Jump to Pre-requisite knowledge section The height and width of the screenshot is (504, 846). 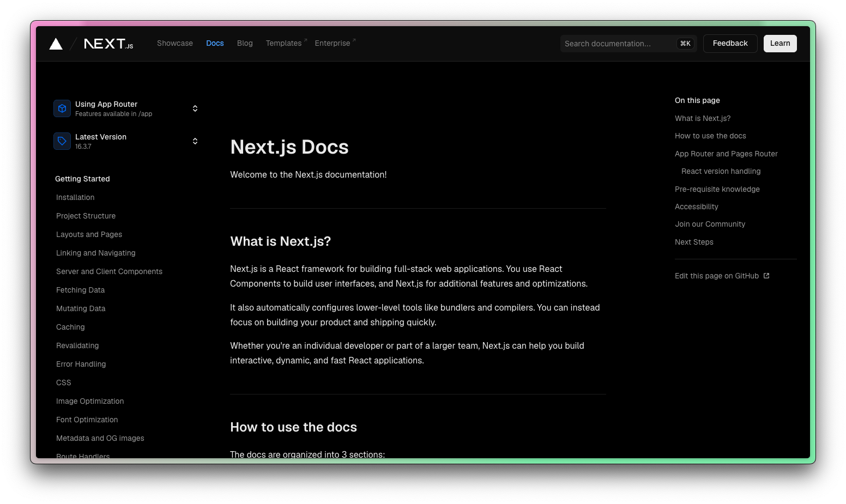717,189
